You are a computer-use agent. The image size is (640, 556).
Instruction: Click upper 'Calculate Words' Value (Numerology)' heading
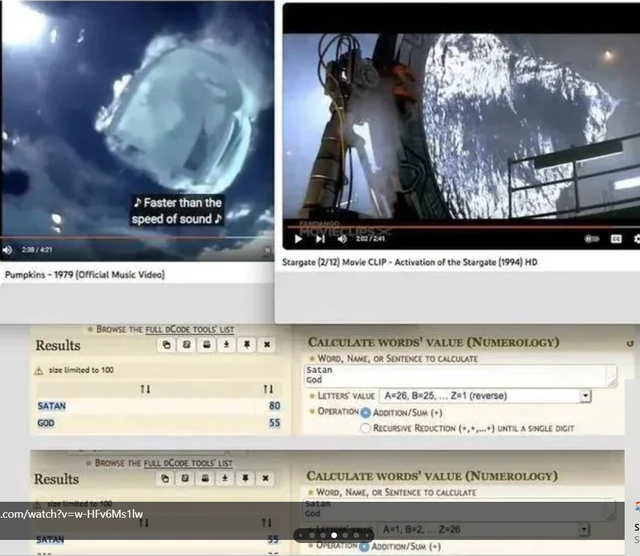coord(433,342)
